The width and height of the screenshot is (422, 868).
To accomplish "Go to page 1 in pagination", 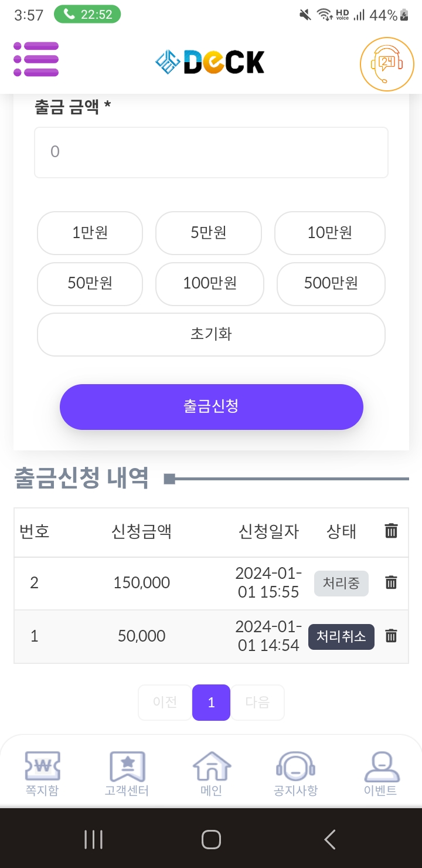I will pos(211,703).
